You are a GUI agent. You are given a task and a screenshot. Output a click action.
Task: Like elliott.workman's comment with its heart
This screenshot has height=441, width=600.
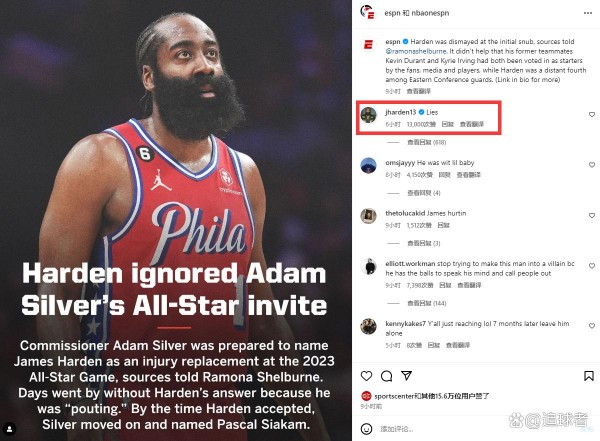(592, 266)
